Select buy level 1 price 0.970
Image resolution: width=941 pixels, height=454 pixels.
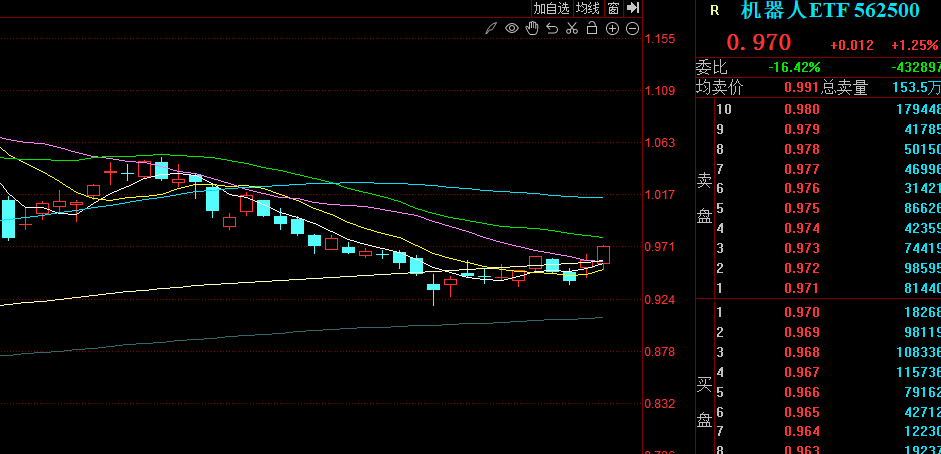801,312
